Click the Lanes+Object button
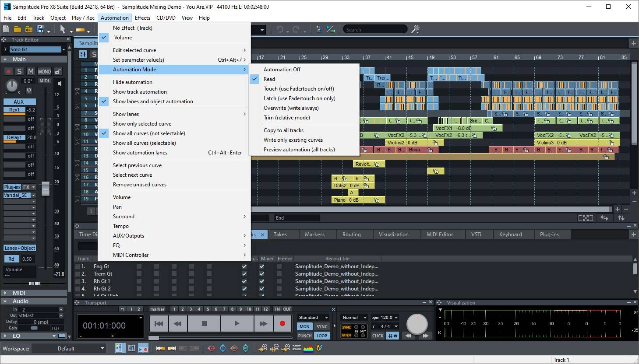This screenshot has height=364, width=639. click(20, 248)
